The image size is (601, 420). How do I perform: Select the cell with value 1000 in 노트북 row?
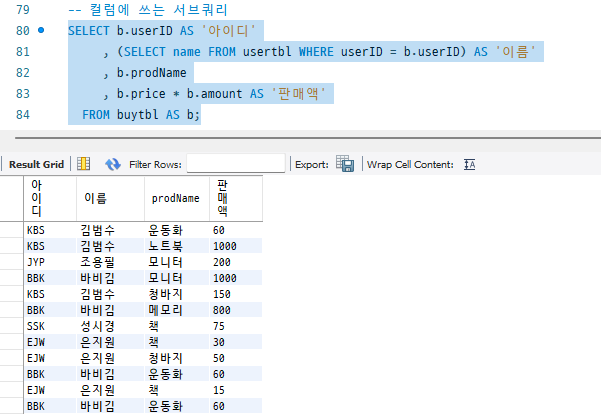pos(236,246)
